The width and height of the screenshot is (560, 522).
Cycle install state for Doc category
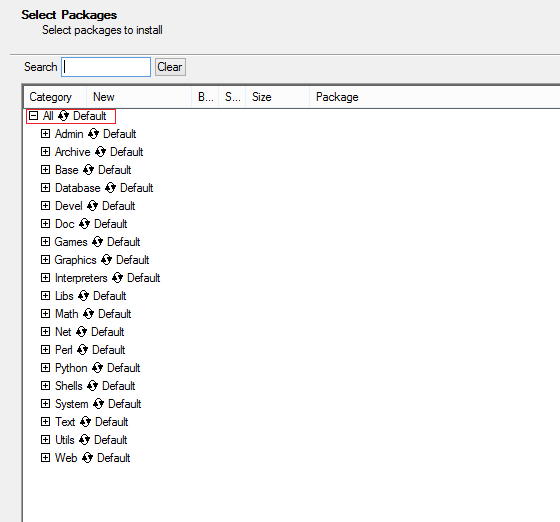point(84,224)
